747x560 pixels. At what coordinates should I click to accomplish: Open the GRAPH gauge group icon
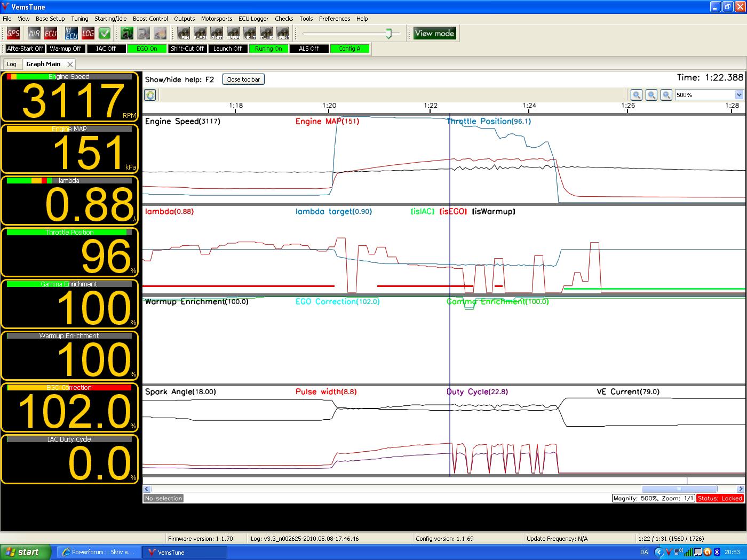tap(233, 34)
